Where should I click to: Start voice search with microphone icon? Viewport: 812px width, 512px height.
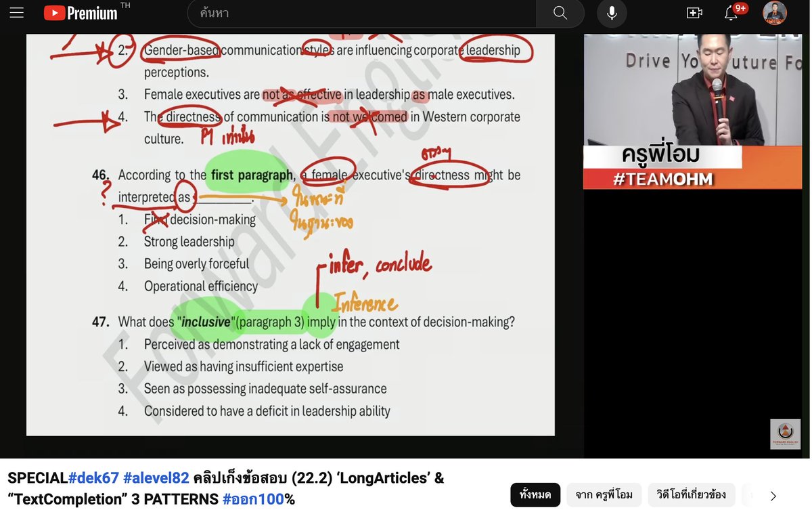(612, 13)
